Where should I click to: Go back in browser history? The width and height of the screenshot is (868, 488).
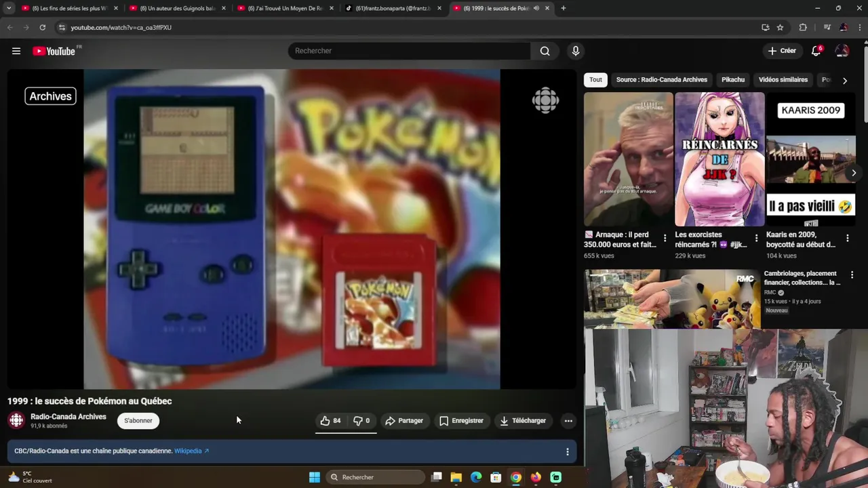point(9,27)
